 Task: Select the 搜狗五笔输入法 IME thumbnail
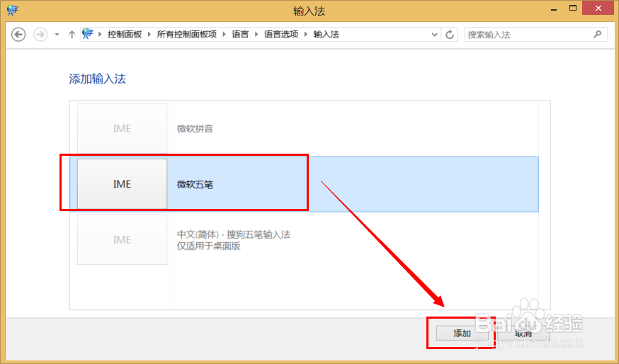tap(122, 239)
